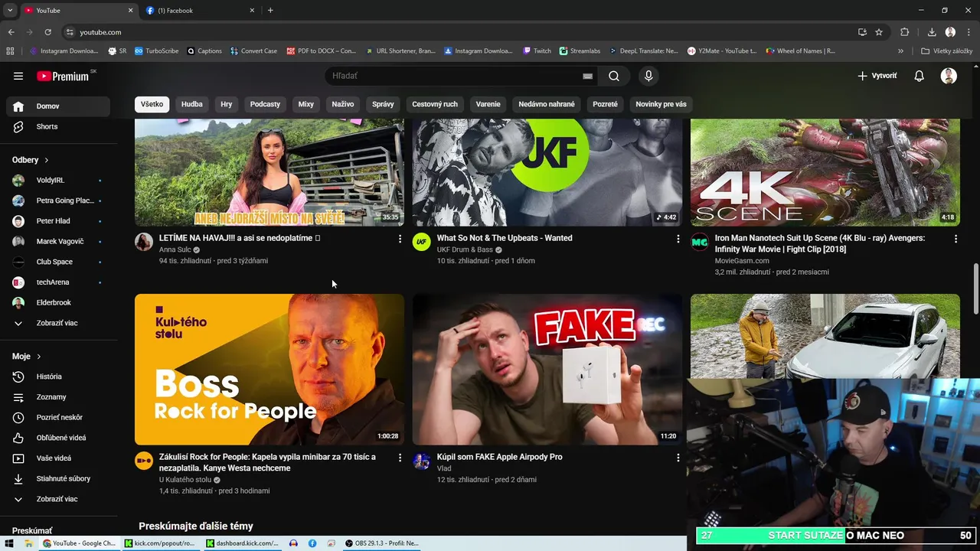The height and width of the screenshot is (551, 980).
Task: Open the Boss Rock for People thumbnail
Action: (269, 370)
